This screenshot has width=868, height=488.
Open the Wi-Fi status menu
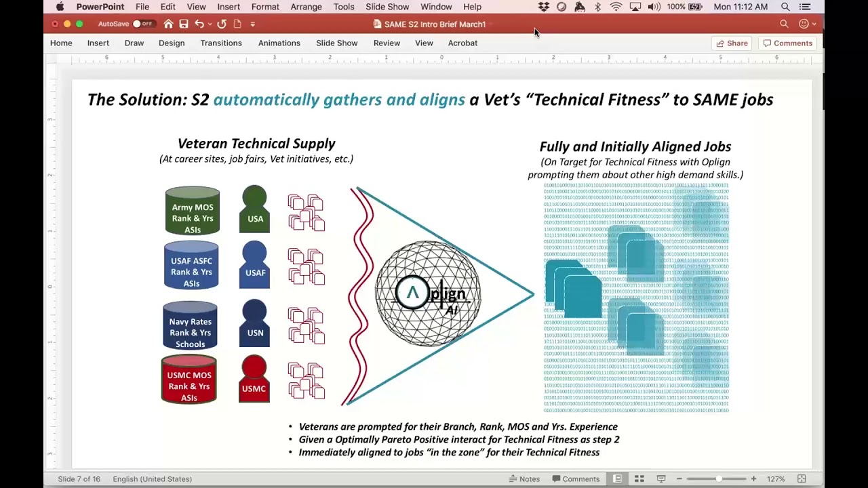pyautogui.click(x=616, y=7)
